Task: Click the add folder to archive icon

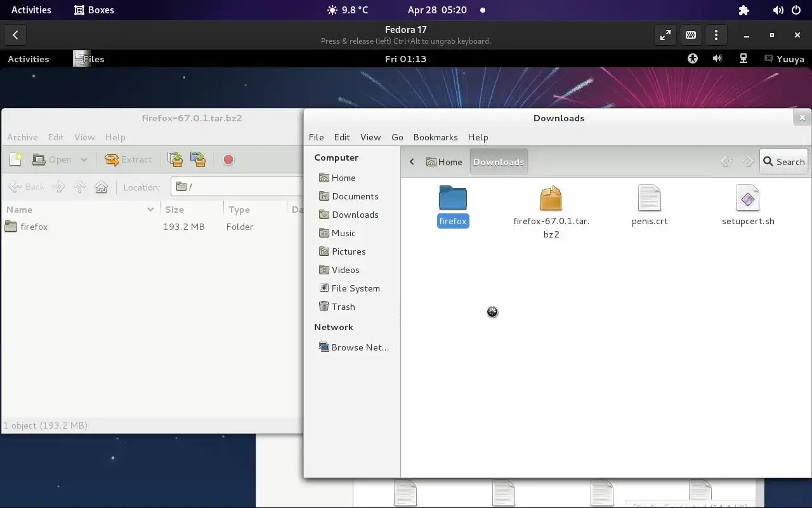Action: tap(198, 159)
